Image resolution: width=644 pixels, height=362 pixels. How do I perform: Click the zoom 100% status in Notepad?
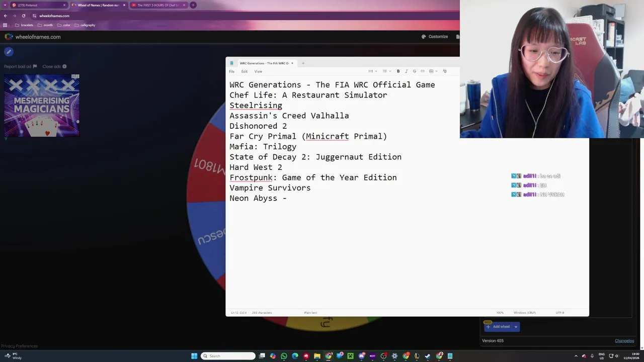point(500,313)
